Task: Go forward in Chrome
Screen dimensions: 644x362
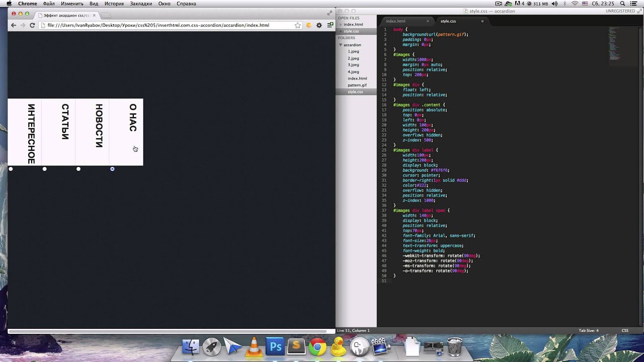Action: [x=23, y=25]
